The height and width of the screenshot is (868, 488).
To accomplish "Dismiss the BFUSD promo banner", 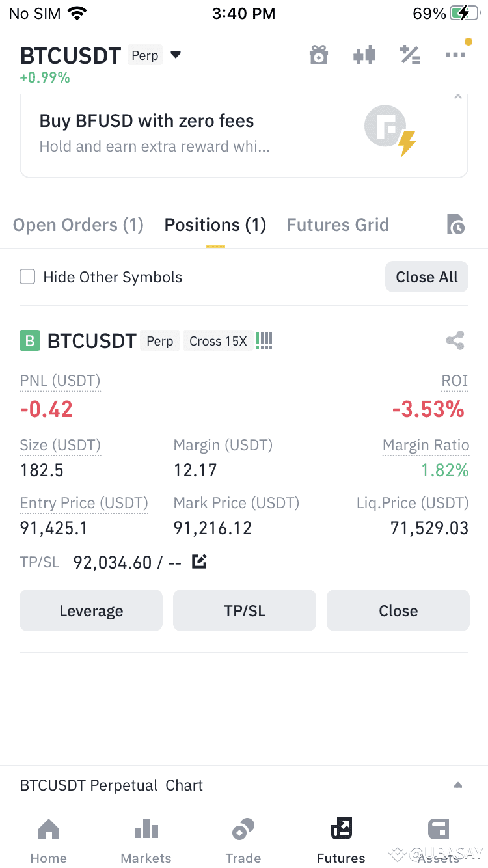I will 458,96.
